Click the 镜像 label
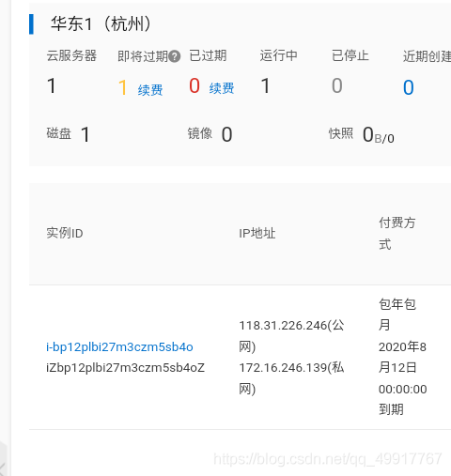451x476 pixels. point(200,133)
